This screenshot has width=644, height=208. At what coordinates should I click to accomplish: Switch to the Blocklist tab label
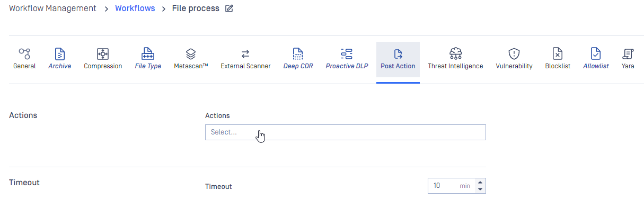point(558,66)
